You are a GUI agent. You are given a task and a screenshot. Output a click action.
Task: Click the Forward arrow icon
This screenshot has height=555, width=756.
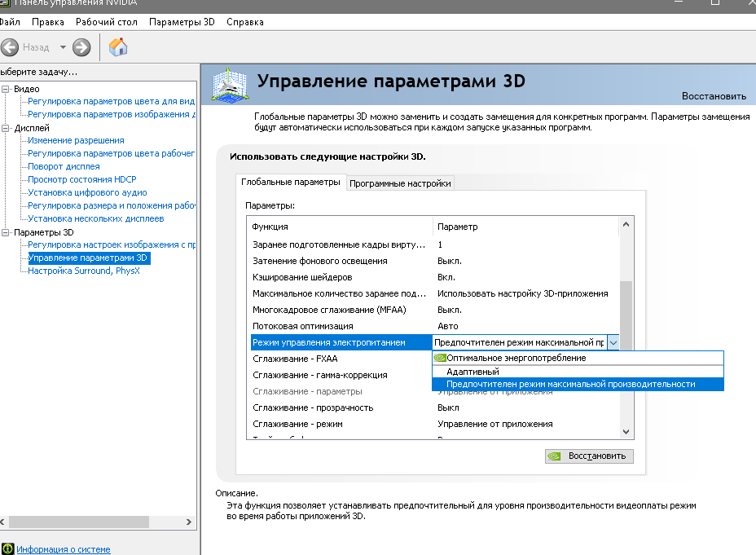point(81,47)
